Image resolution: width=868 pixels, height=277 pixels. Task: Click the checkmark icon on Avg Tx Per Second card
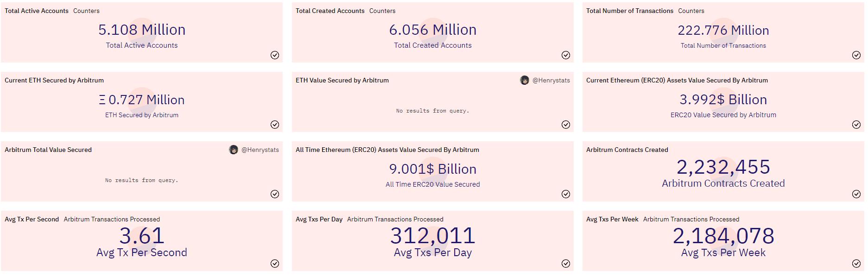(276, 264)
